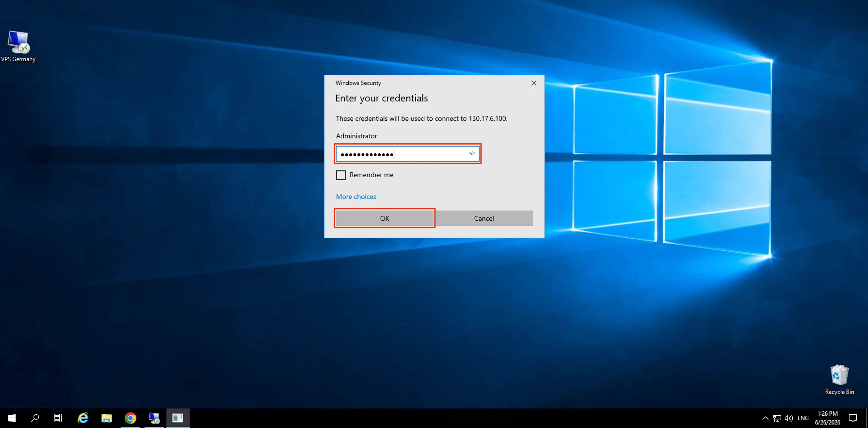The image size is (868, 428).
Task: Open the taskbar search magnifier
Action: click(x=35, y=418)
